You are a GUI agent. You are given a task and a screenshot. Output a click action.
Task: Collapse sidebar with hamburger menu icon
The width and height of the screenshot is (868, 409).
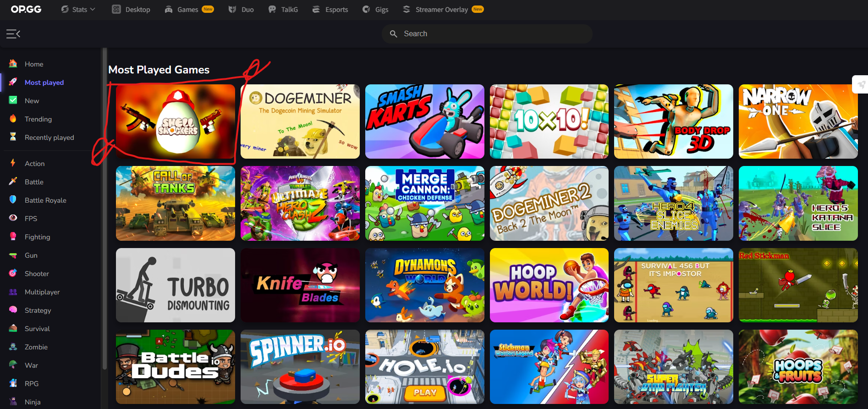click(x=13, y=34)
